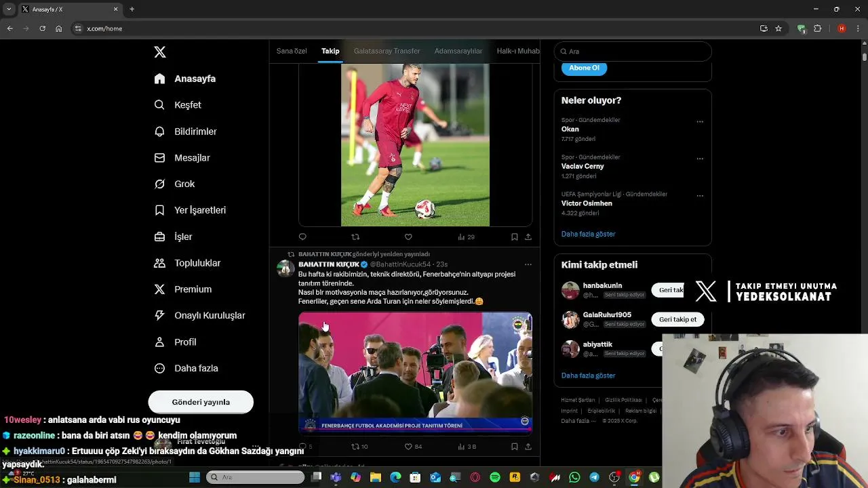This screenshot has width=868, height=488.
Task: Open Profil in the sidebar
Action: (x=175, y=342)
